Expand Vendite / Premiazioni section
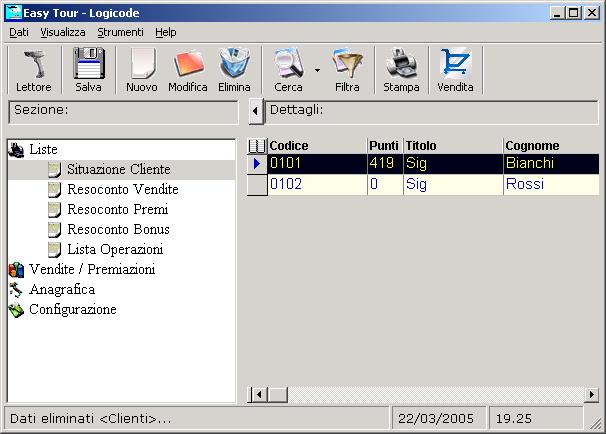This screenshot has height=434, width=606. click(x=92, y=269)
